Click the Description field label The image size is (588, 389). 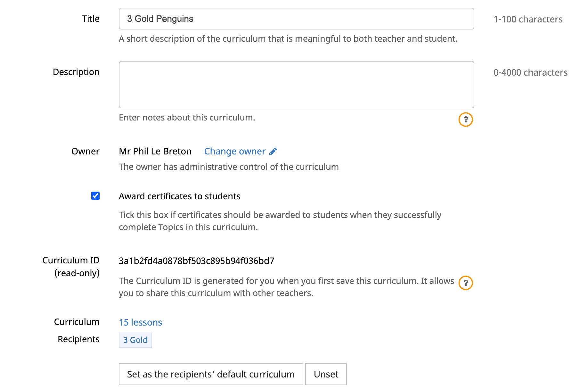click(76, 72)
